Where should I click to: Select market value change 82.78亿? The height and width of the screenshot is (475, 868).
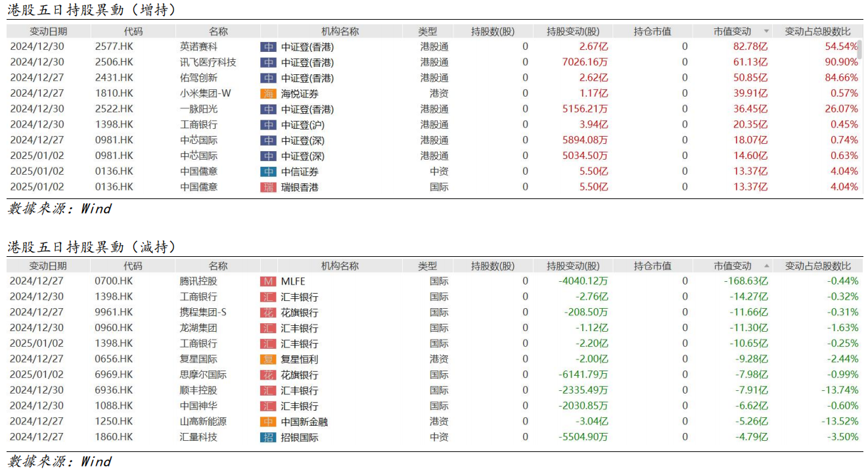[x=750, y=47]
